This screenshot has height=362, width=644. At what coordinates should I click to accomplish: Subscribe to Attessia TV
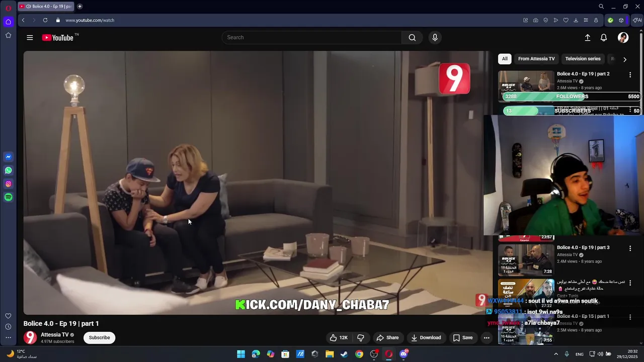click(x=99, y=338)
